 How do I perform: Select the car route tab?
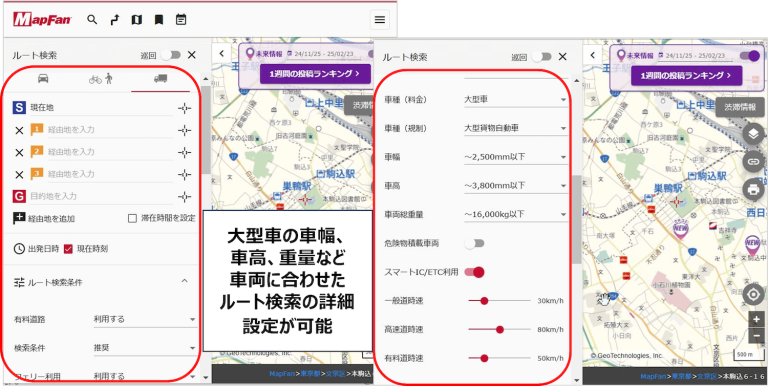(x=43, y=79)
